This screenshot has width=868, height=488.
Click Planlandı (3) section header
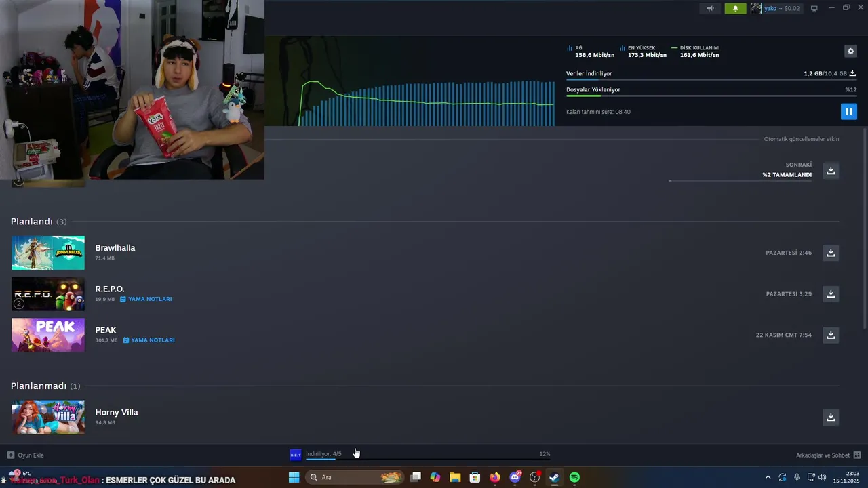coord(39,222)
